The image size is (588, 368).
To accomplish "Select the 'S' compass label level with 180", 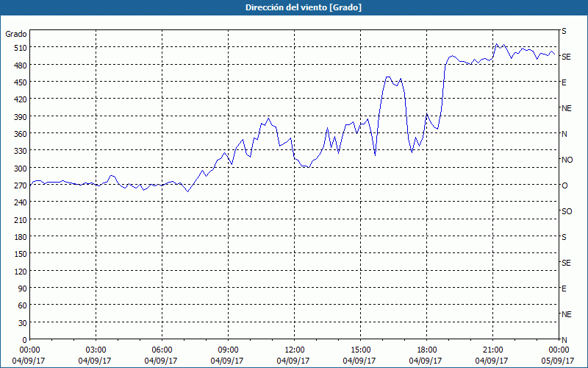I will click(x=564, y=237).
